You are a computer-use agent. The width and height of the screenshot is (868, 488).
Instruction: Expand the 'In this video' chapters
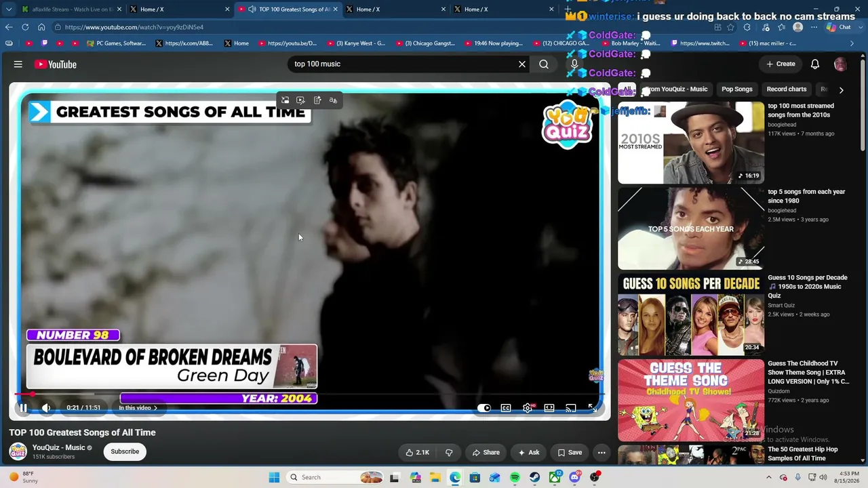tap(138, 408)
